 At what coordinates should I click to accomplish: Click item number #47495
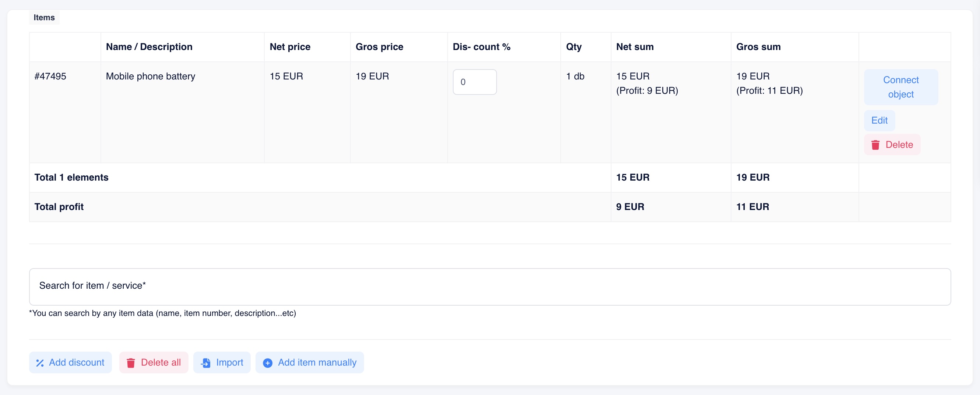point(50,76)
